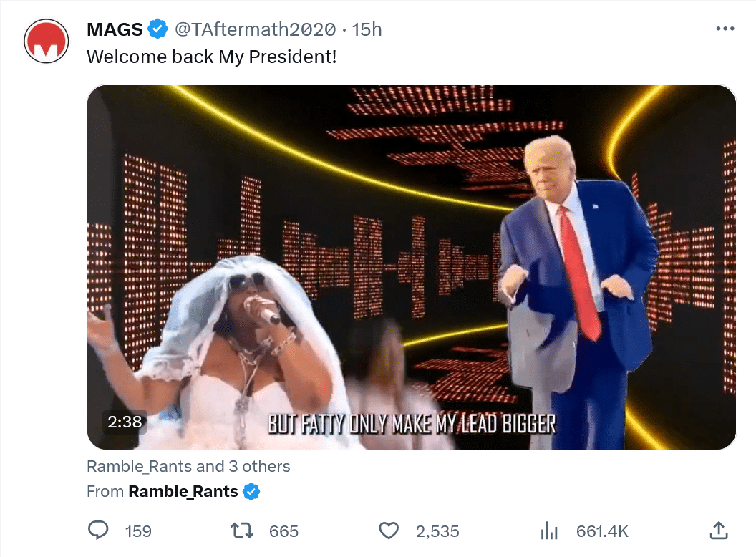Repost using the retweet arrows icon

[x=241, y=531]
